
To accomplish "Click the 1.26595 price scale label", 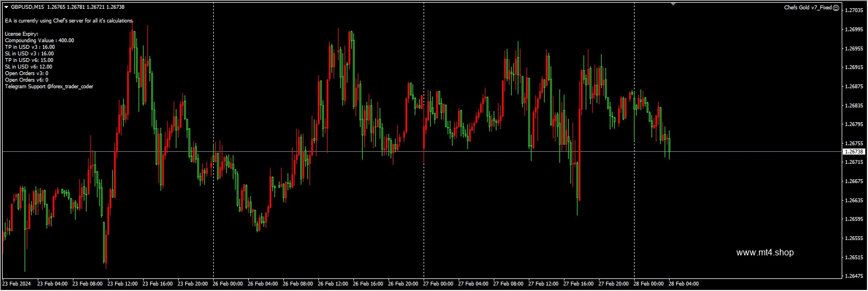I will (854, 219).
